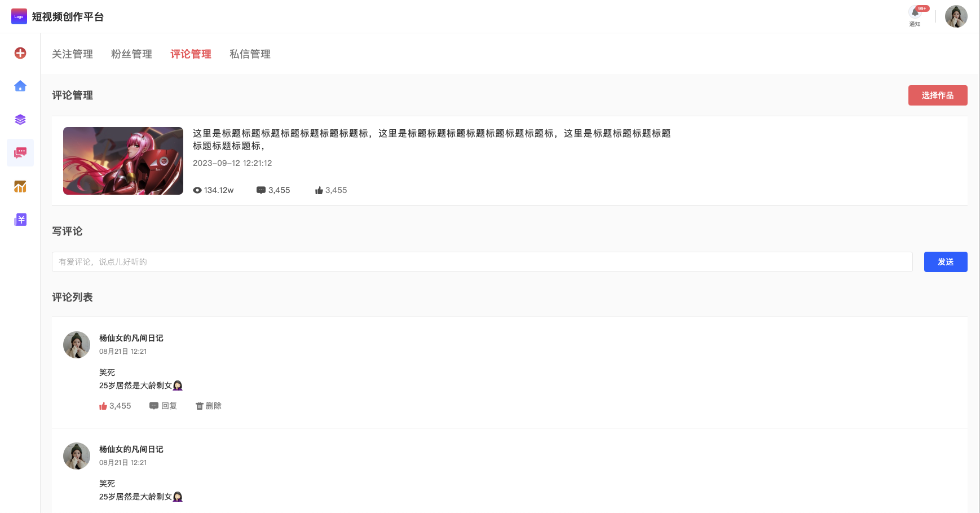
Task: Open the notification bell icon
Action: coord(915,13)
